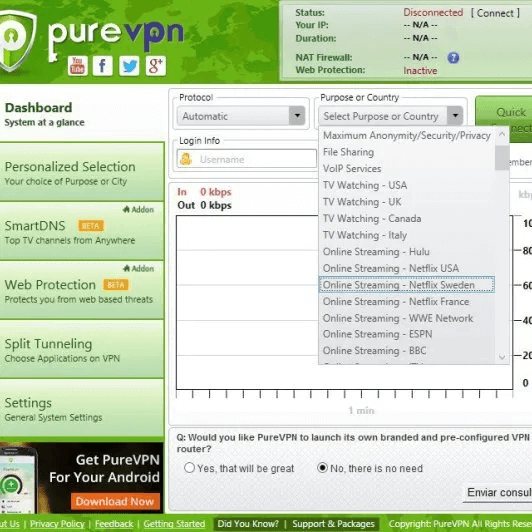
Task: Click the Username input field
Action: (247, 159)
